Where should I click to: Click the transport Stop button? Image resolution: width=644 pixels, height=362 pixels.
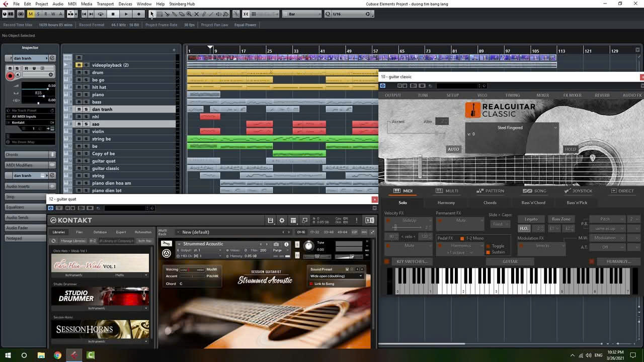pos(113,14)
